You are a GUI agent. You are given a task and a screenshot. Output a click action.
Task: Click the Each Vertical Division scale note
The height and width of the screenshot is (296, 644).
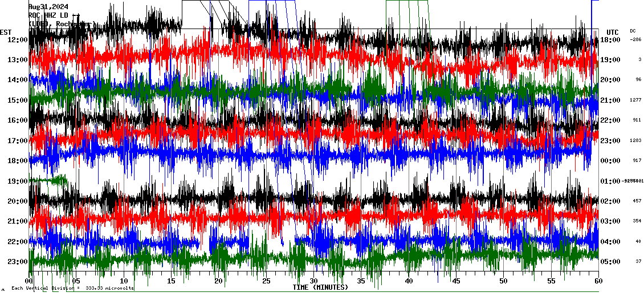(72, 288)
